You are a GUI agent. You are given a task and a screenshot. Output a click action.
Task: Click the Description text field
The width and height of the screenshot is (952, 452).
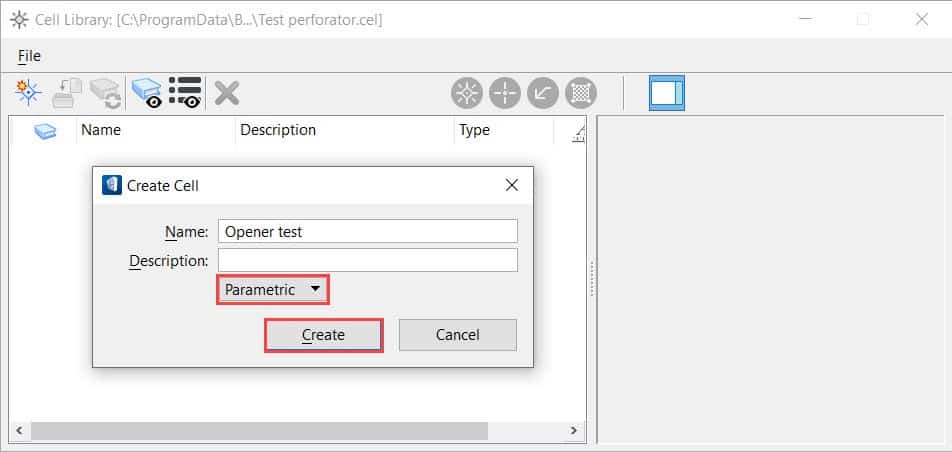[x=367, y=260]
